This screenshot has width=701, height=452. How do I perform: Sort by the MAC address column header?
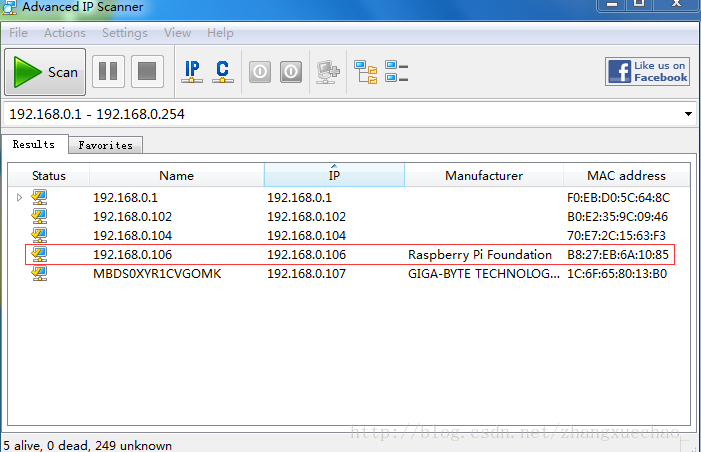[x=626, y=175]
